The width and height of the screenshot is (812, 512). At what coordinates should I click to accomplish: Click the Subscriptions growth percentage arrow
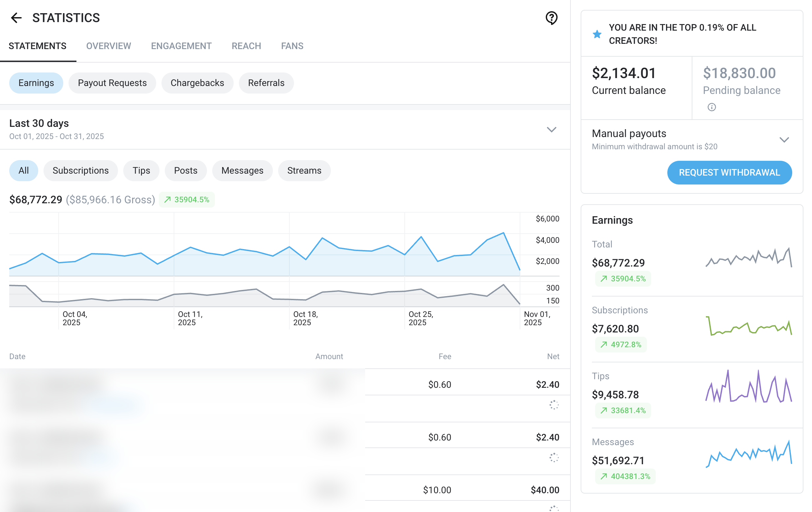point(603,345)
